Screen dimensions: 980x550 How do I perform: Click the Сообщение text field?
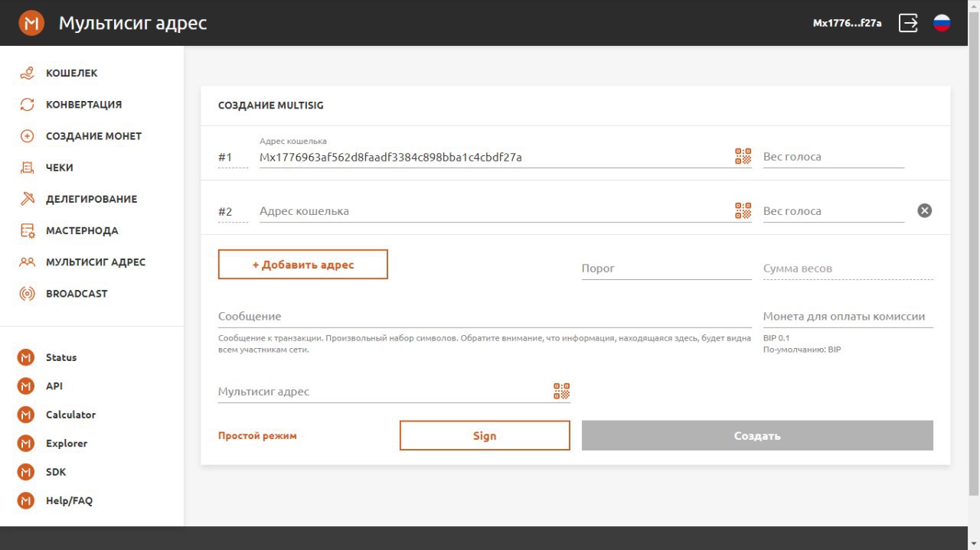tap(484, 317)
